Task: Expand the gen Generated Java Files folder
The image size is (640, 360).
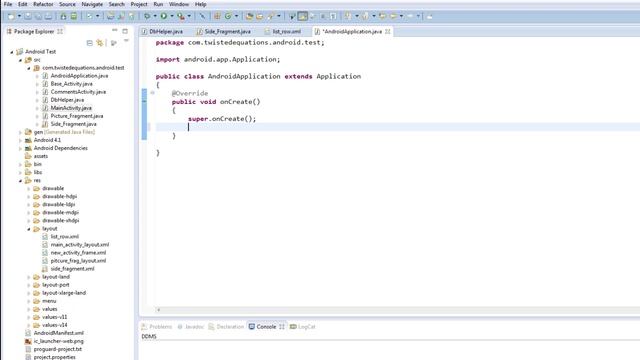Action: 20,132
